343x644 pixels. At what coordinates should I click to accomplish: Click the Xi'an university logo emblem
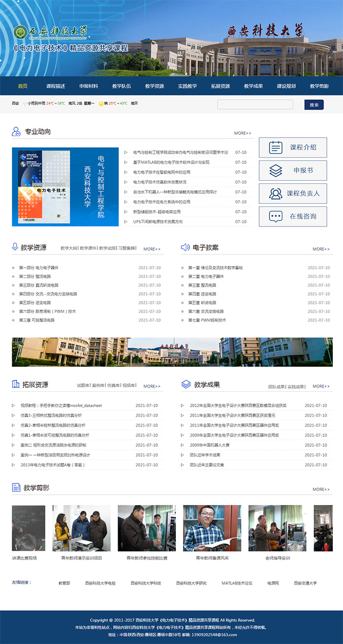[x=21, y=32]
